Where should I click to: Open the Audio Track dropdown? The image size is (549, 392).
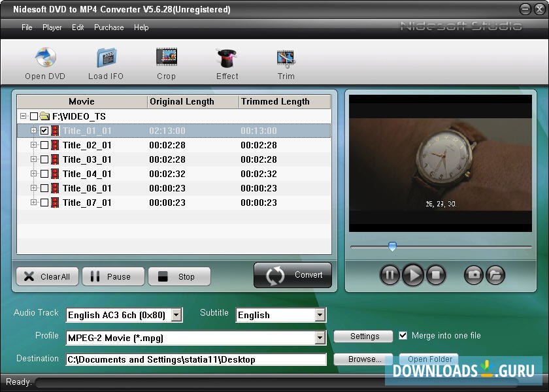coord(175,314)
